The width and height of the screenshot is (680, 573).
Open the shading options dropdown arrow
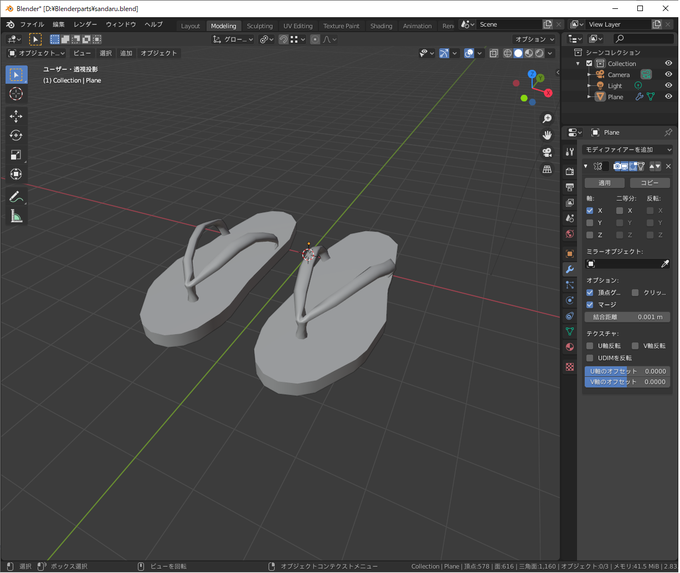point(550,53)
